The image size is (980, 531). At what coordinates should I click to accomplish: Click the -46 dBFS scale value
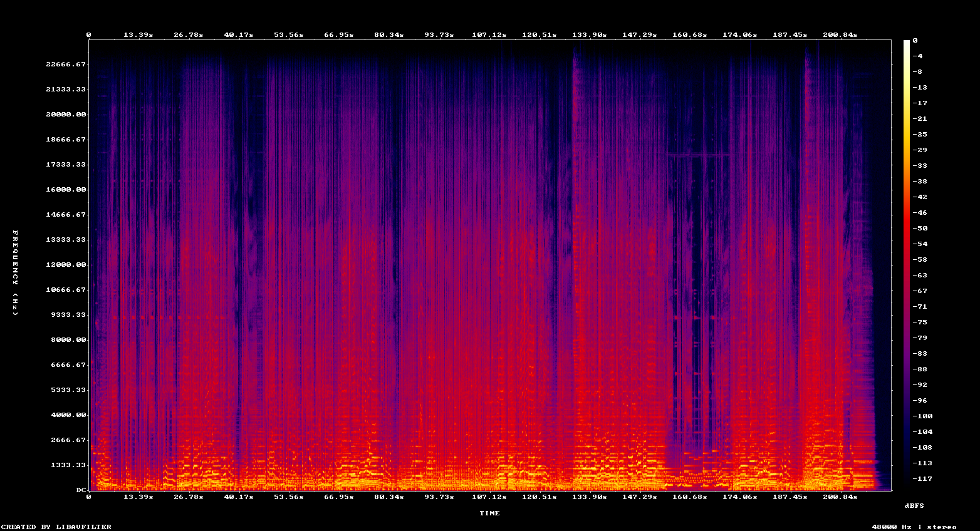(920, 213)
